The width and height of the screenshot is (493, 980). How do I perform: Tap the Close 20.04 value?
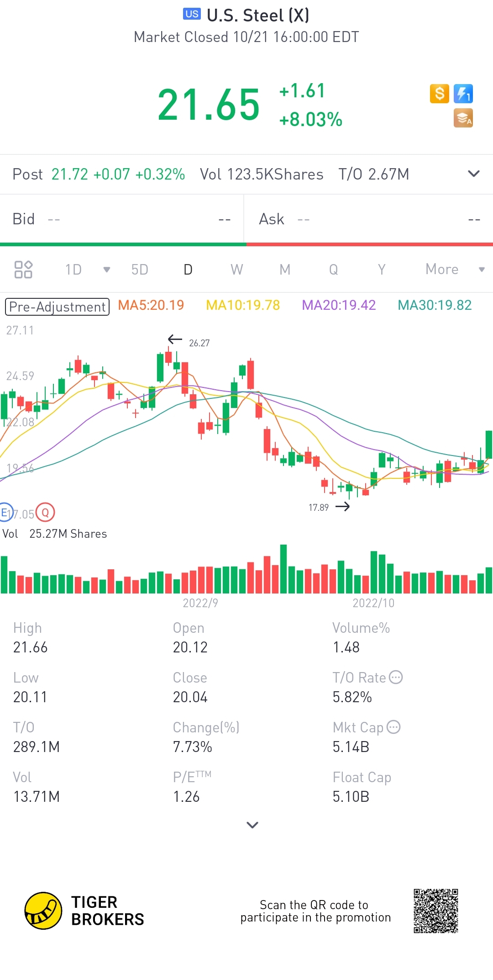coord(190,697)
